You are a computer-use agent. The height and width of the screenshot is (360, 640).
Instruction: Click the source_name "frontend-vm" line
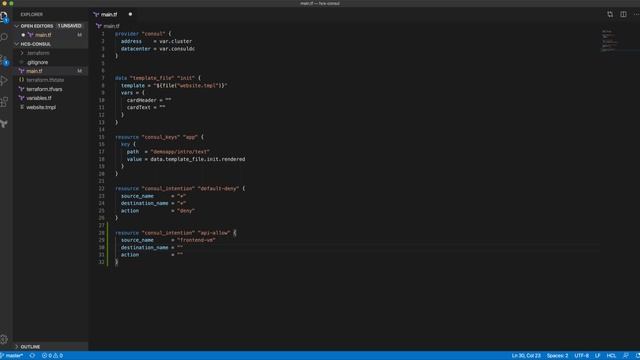pyautogui.click(x=168, y=240)
